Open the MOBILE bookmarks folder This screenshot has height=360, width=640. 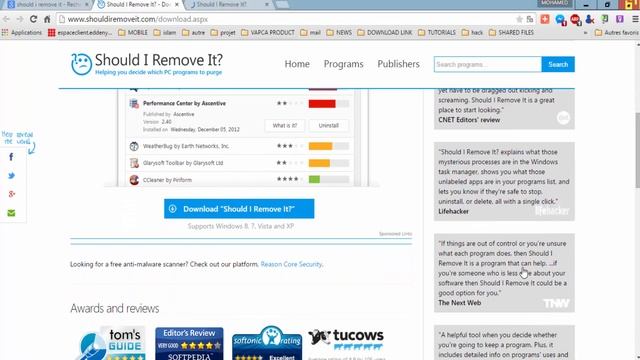(x=133, y=33)
